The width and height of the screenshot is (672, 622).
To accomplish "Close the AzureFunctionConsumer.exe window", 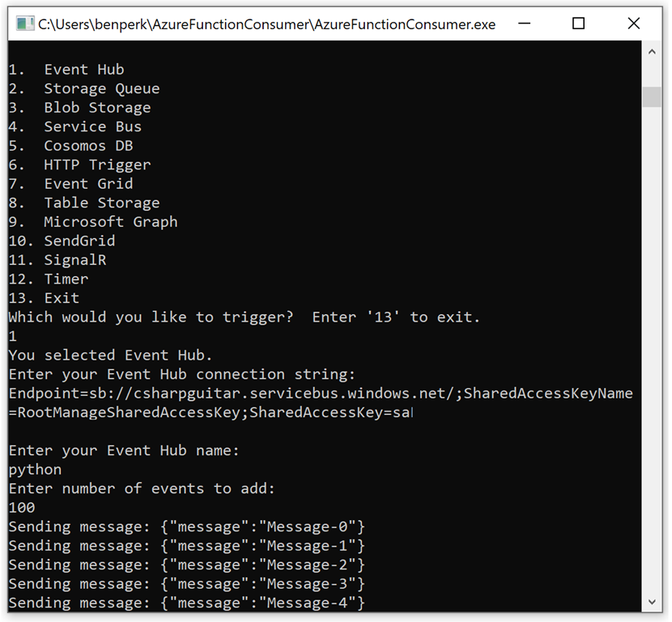I will (x=633, y=23).
